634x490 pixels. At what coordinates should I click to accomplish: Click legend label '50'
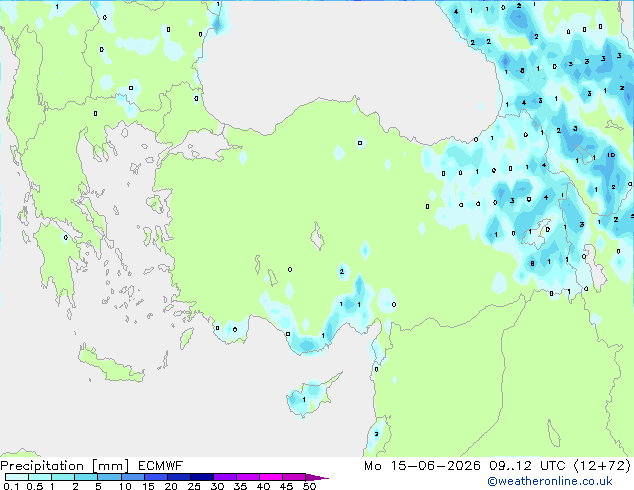pyautogui.click(x=309, y=486)
